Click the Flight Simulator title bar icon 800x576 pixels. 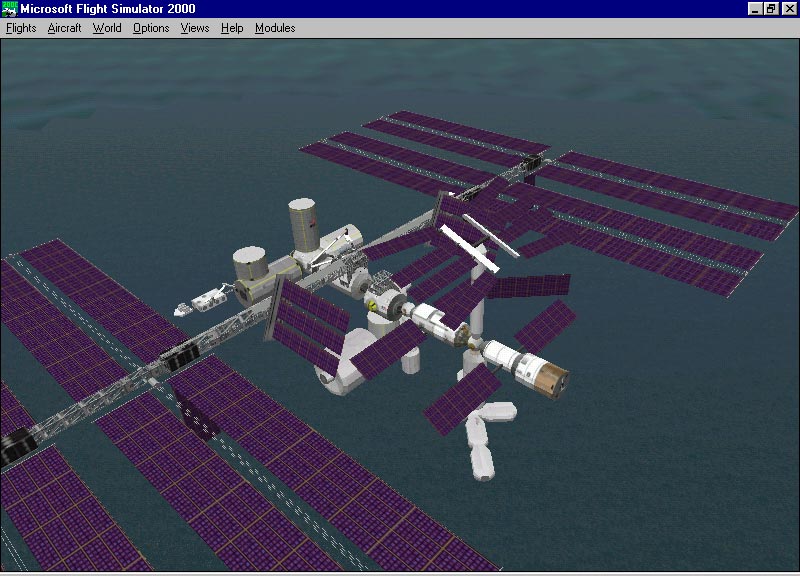[10, 9]
